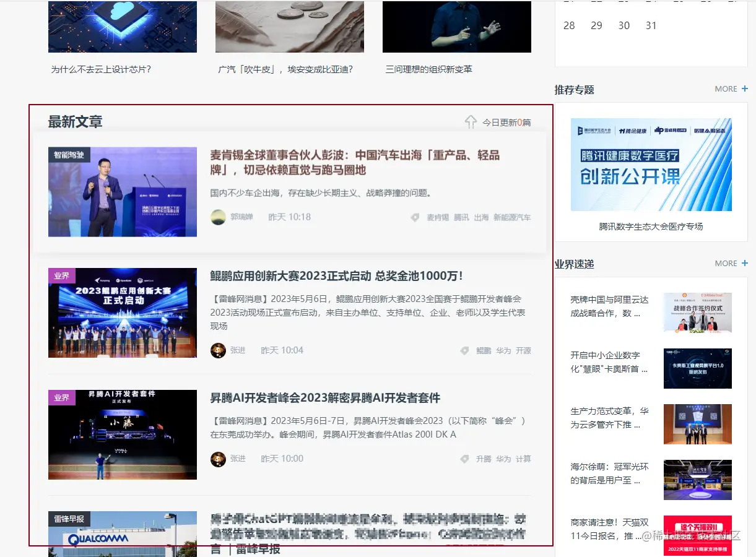This screenshot has height=557, width=756.
Task: Select the 升腾 tag
Action: (484, 459)
